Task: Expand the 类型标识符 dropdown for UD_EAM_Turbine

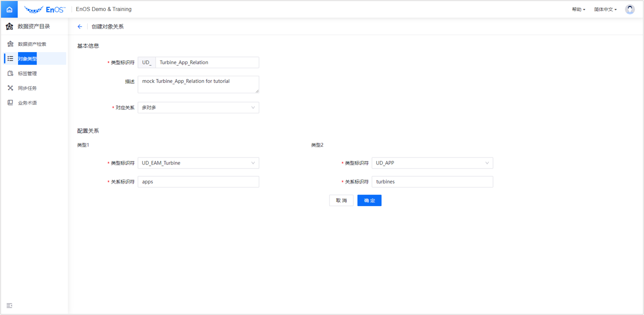Action: [198, 163]
